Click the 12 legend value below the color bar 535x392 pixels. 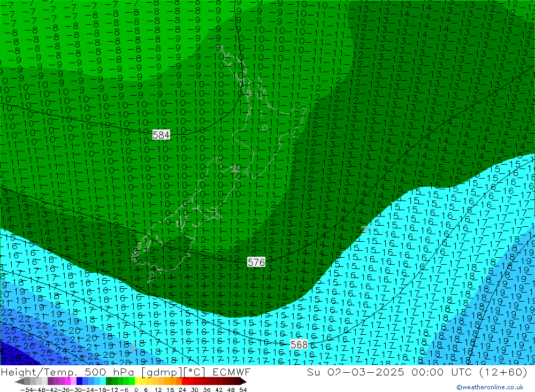(158, 390)
